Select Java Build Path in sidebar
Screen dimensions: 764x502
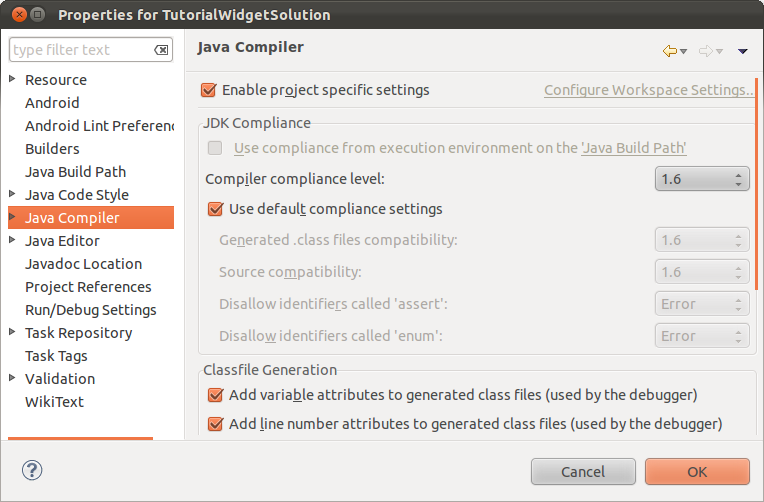click(76, 172)
